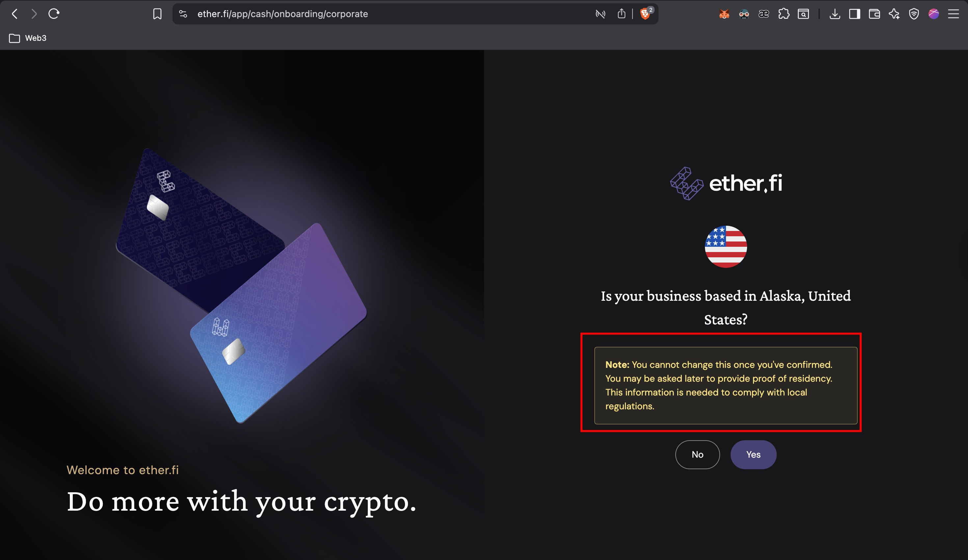
Task: Answer No to Alaska business question
Action: point(697,454)
